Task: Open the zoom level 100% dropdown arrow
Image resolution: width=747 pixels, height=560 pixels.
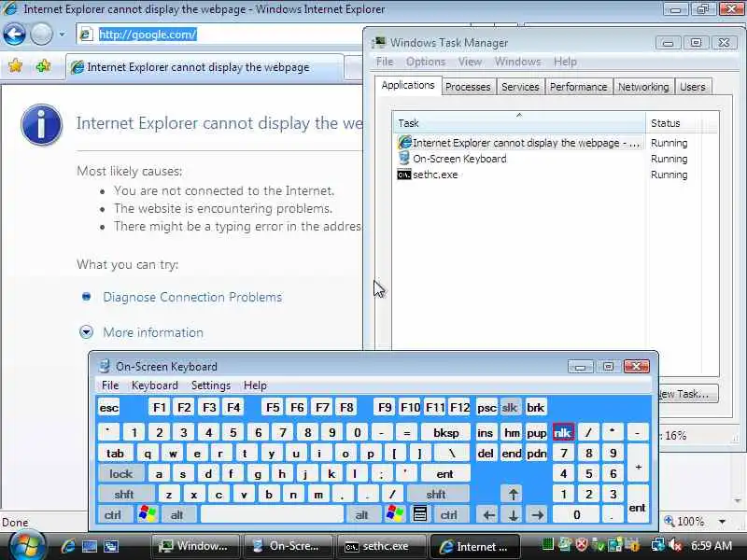Action: click(723, 522)
